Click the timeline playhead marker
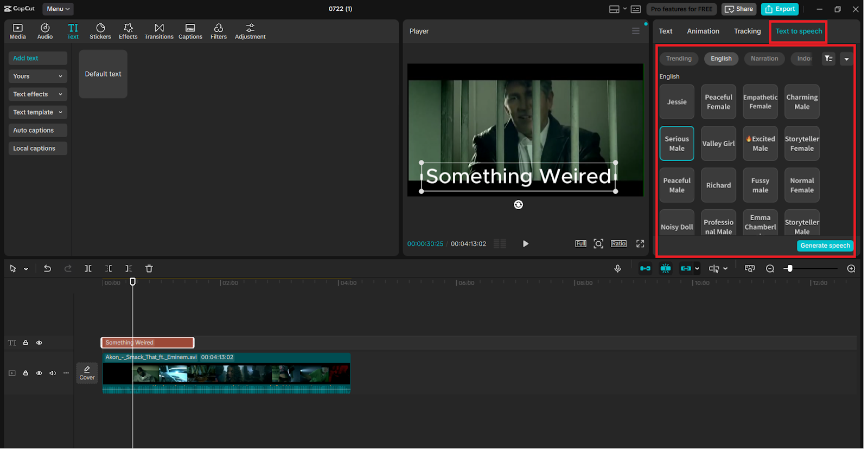This screenshot has height=458, width=868. click(132, 281)
